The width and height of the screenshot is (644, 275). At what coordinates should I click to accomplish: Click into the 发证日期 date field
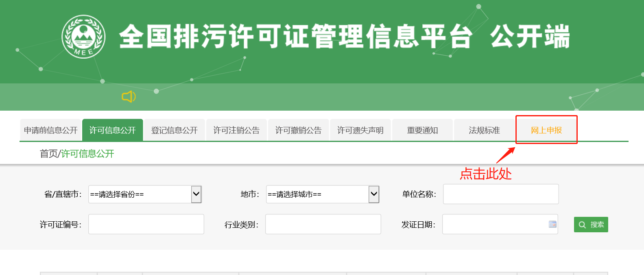pyautogui.click(x=500, y=224)
